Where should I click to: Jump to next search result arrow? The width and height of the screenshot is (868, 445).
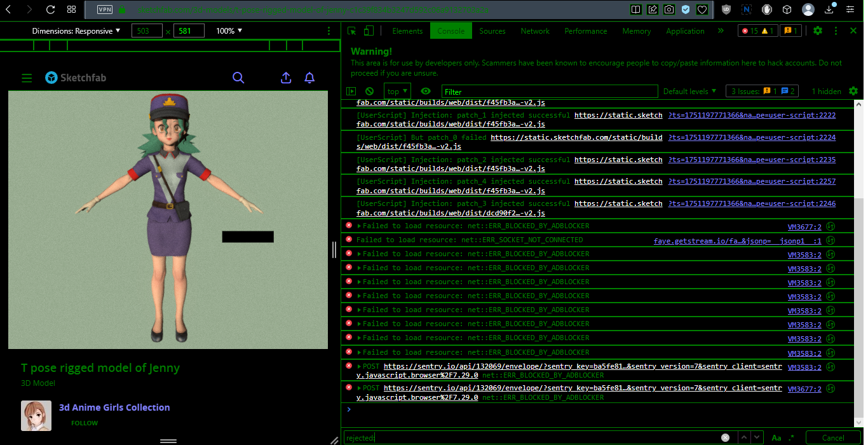point(756,437)
